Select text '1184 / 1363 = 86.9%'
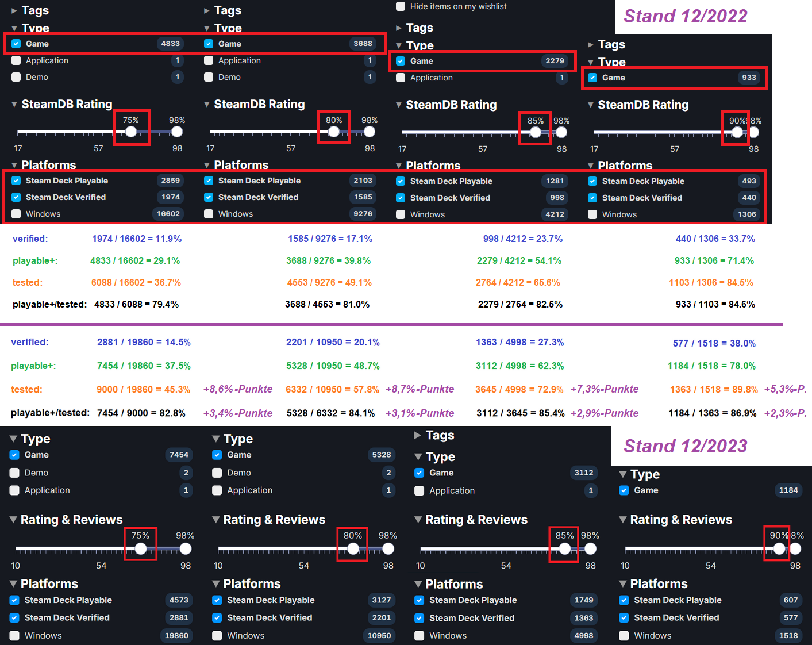812x645 pixels. (x=713, y=413)
